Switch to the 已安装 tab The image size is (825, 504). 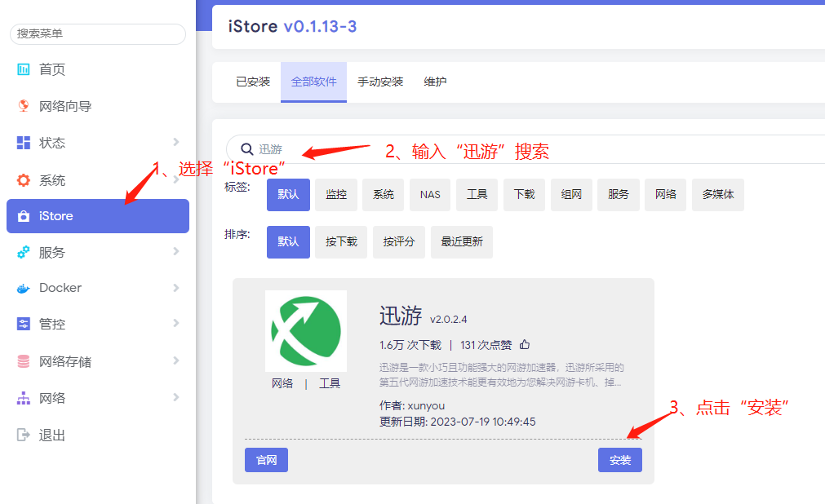pos(253,82)
